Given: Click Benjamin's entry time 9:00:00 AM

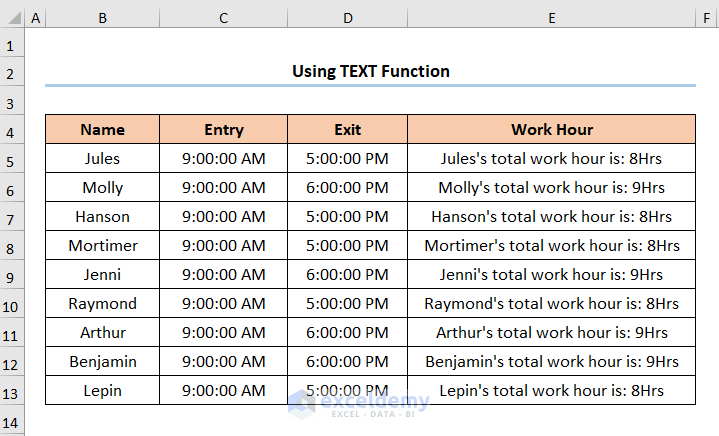Looking at the screenshot, I should click(x=223, y=361).
